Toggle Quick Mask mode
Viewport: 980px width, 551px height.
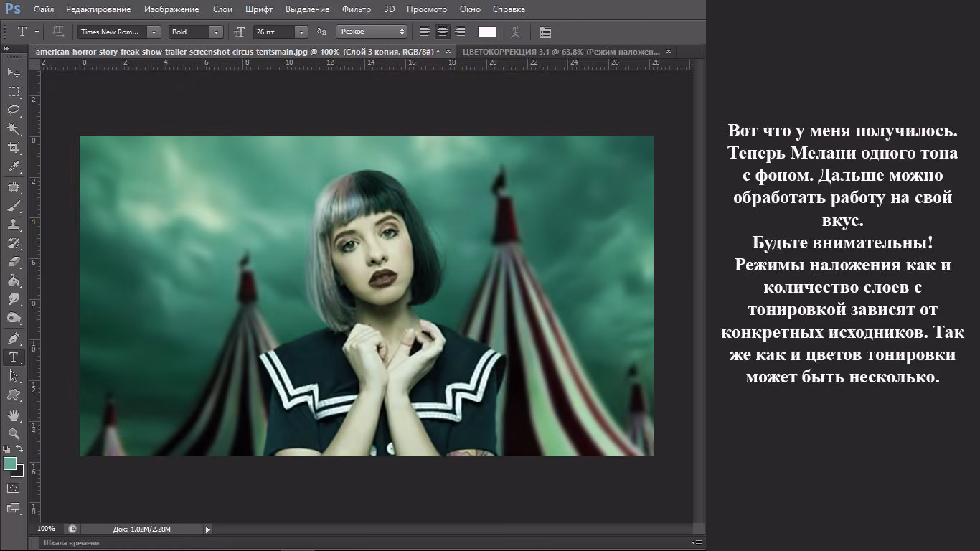pyautogui.click(x=13, y=488)
